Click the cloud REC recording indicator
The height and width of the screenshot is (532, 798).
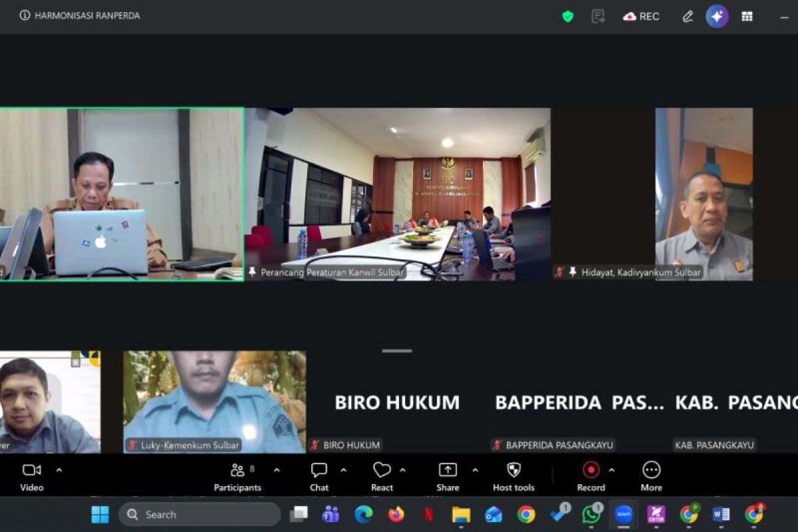click(x=641, y=16)
